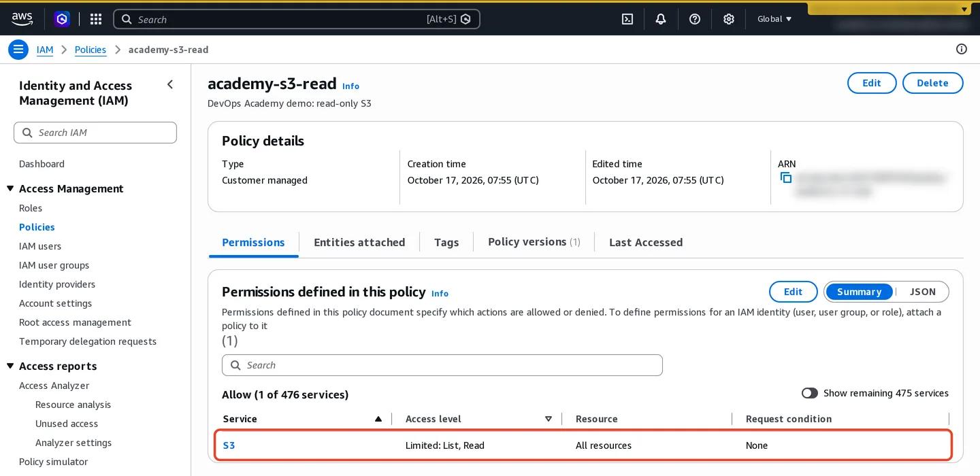Collapse the Access reports section
980x476 pixels.
click(x=10, y=366)
